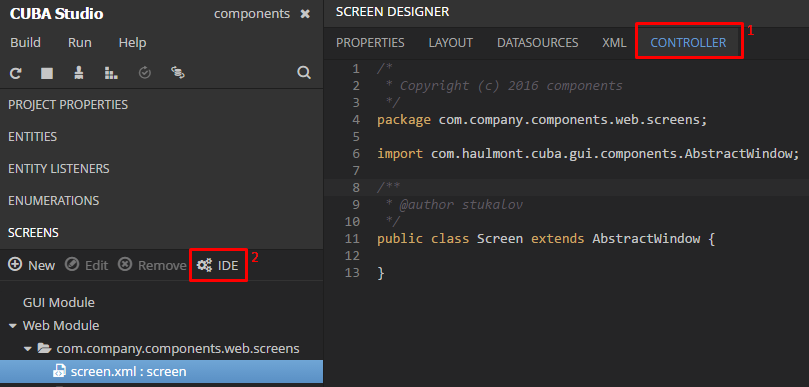Click the public class Screen declaration line

click(x=546, y=239)
